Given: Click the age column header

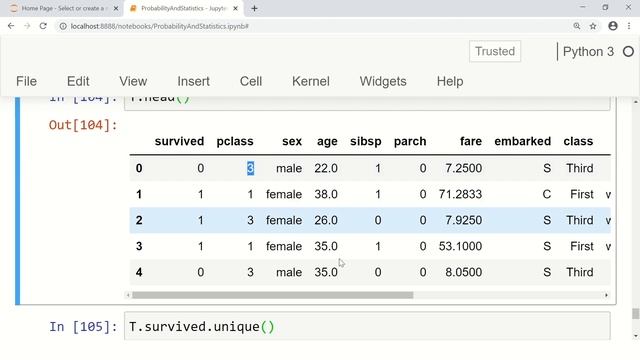Looking at the screenshot, I should (x=327, y=142).
